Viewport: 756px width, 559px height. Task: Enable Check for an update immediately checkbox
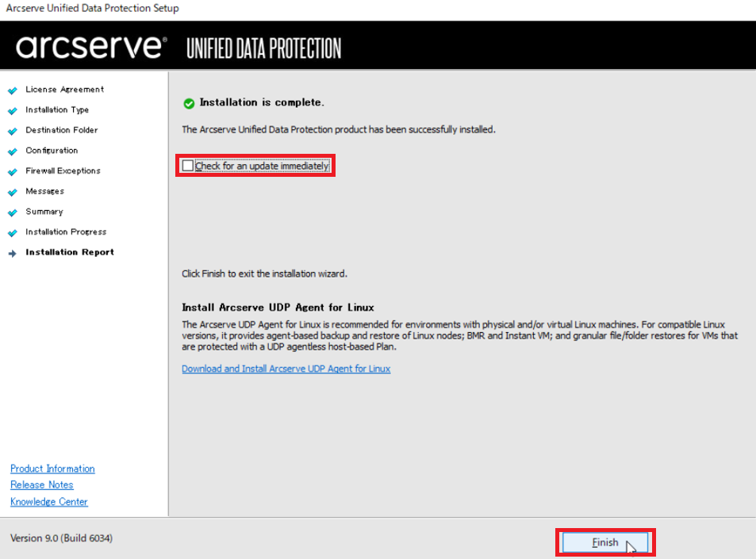tap(188, 166)
